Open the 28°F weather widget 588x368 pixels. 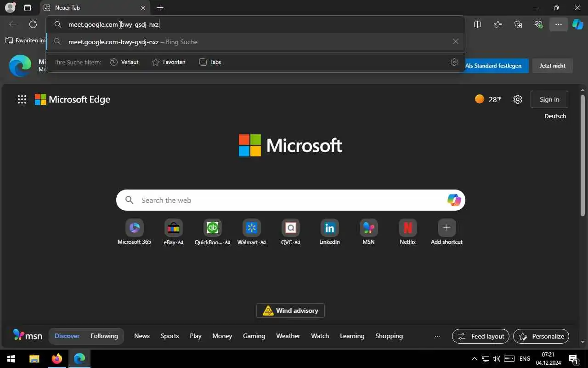point(488,99)
